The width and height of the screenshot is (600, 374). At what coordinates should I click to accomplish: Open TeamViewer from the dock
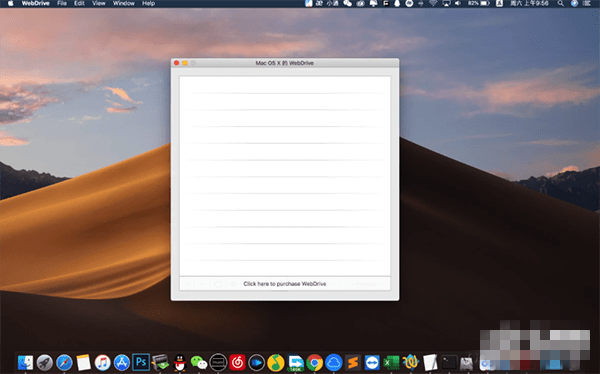(x=372, y=362)
